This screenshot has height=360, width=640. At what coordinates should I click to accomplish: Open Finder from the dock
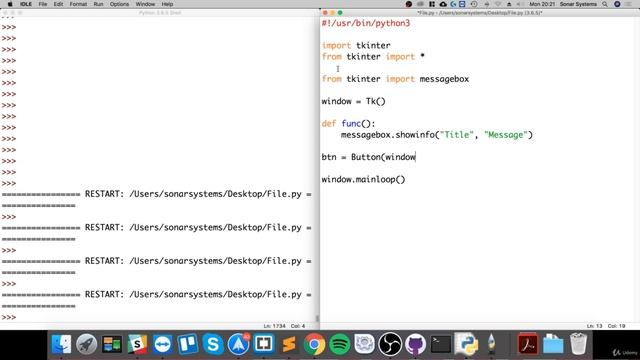61,344
